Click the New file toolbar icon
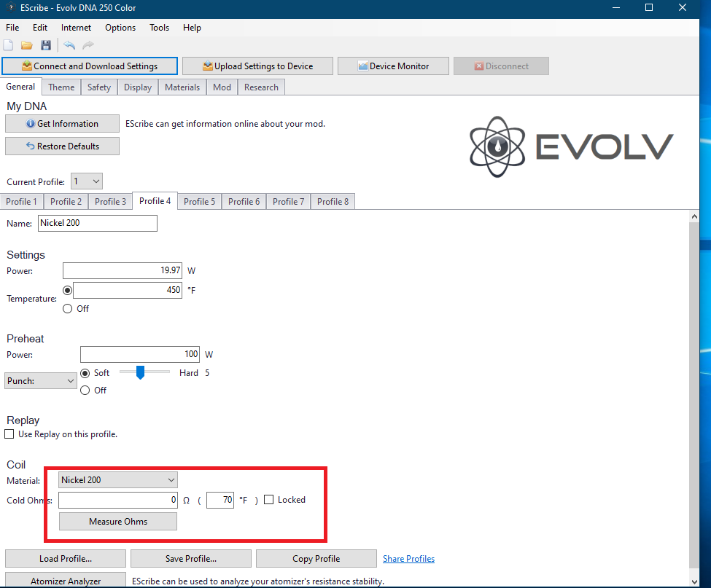Screen dimensions: 711x588 tap(8, 45)
